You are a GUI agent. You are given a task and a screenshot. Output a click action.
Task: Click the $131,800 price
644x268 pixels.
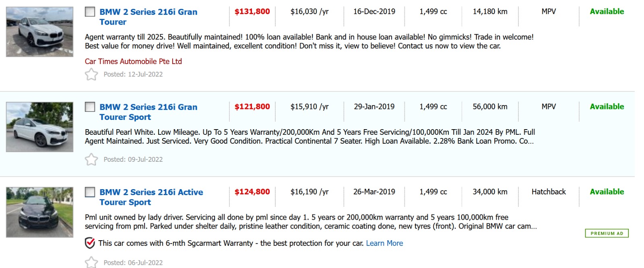[252, 12]
